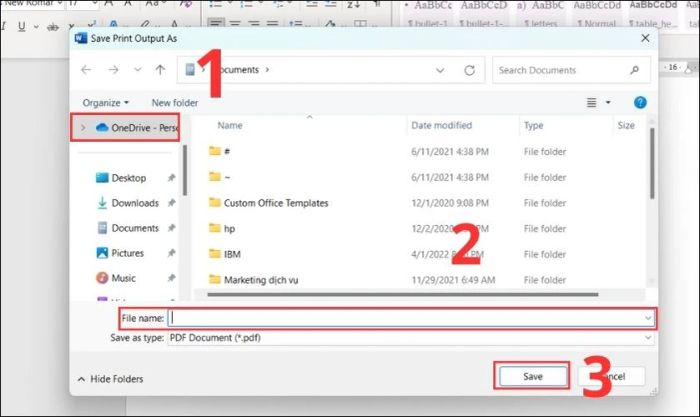The image size is (700, 417).
Task: Go up one folder level
Action: click(160, 70)
